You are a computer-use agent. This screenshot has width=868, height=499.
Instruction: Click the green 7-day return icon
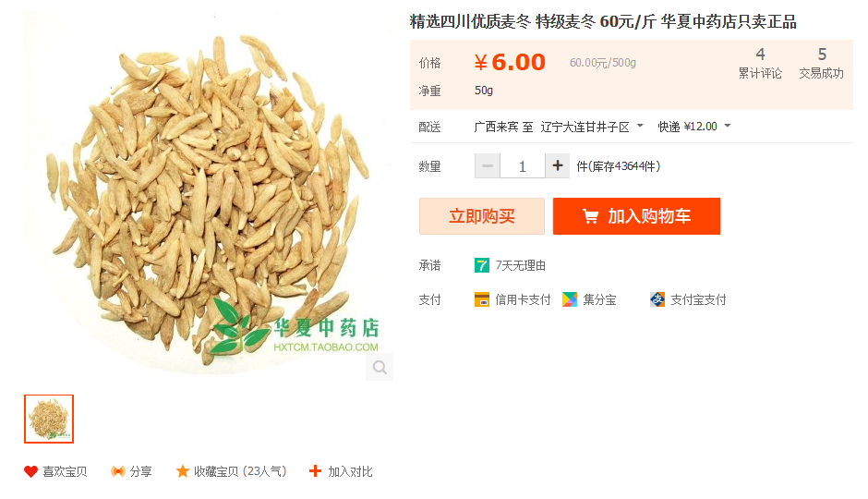click(482, 266)
